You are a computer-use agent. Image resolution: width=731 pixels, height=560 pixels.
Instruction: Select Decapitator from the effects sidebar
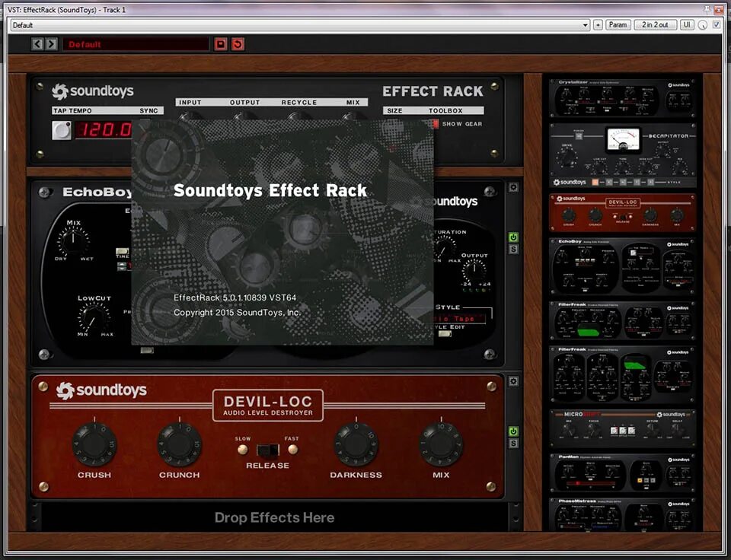click(x=623, y=156)
